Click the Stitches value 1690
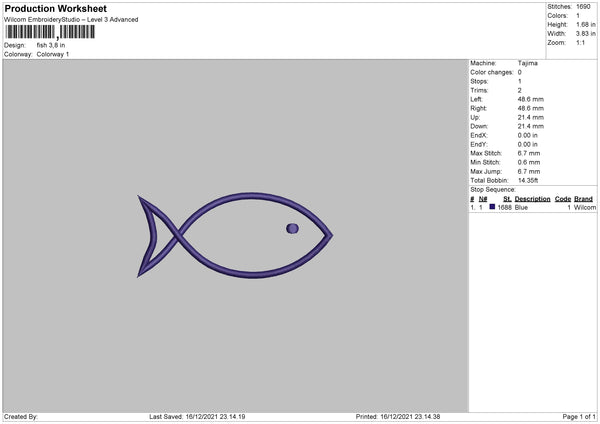The image size is (600, 424). click(583, 7)
